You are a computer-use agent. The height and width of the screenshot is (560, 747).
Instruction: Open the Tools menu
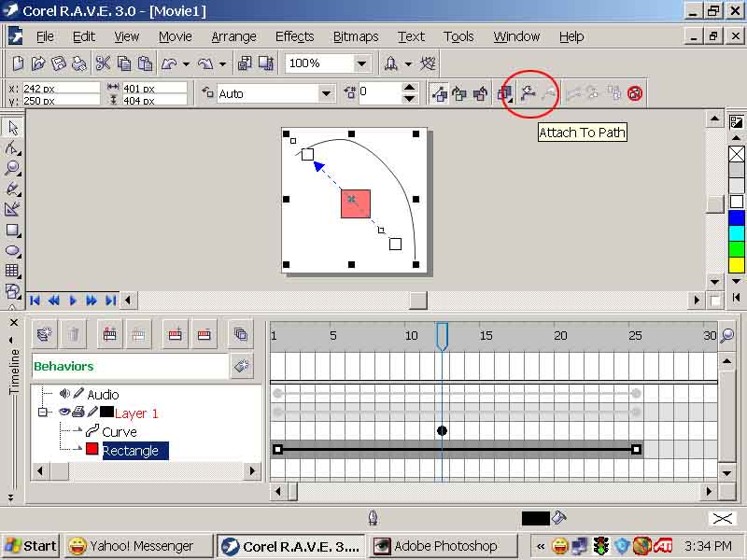tap(458, 36)
